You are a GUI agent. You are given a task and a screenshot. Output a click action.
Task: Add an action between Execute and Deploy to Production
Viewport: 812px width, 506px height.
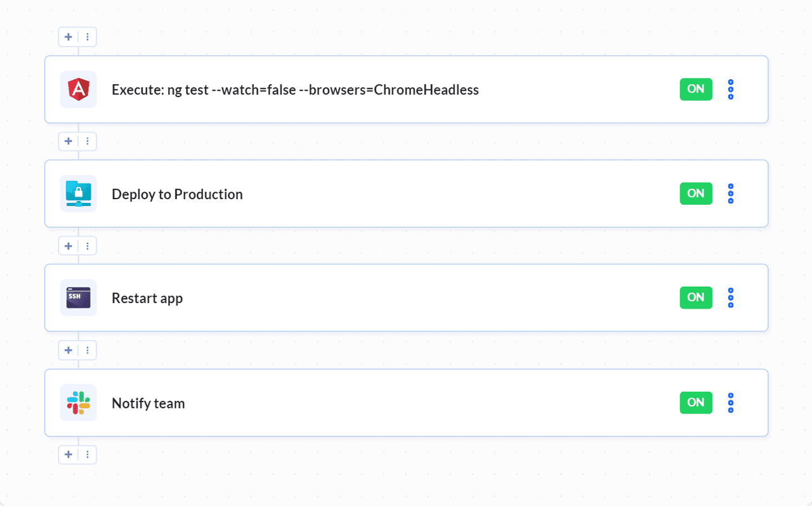pyautogui.click(x=69, y=141)
